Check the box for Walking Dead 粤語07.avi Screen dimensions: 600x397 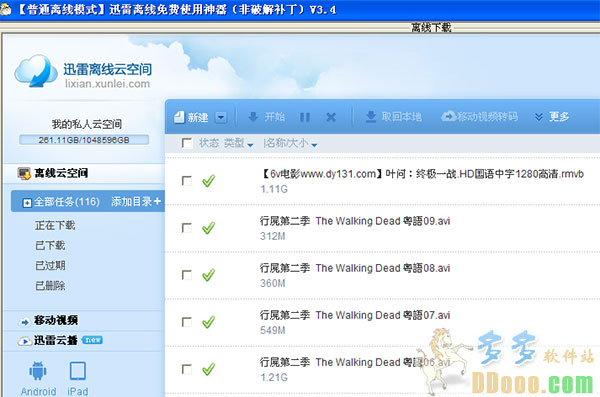coord(187,322)
